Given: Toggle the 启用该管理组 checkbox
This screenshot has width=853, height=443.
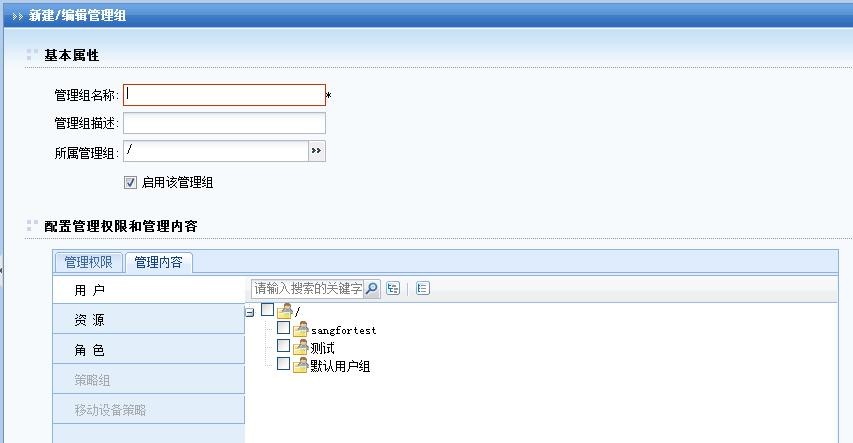Looking at the screenshot, I should coord(130,182).
